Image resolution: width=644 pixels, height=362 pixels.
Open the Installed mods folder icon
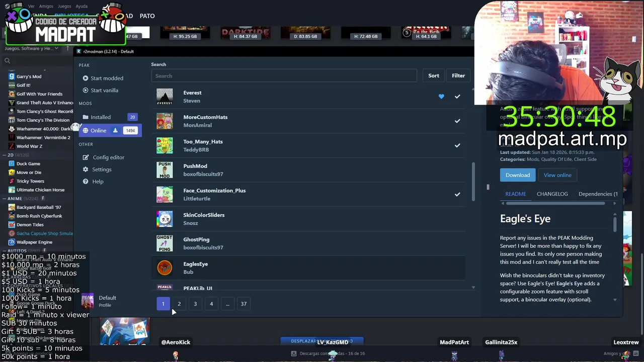[x=86, y=117]
